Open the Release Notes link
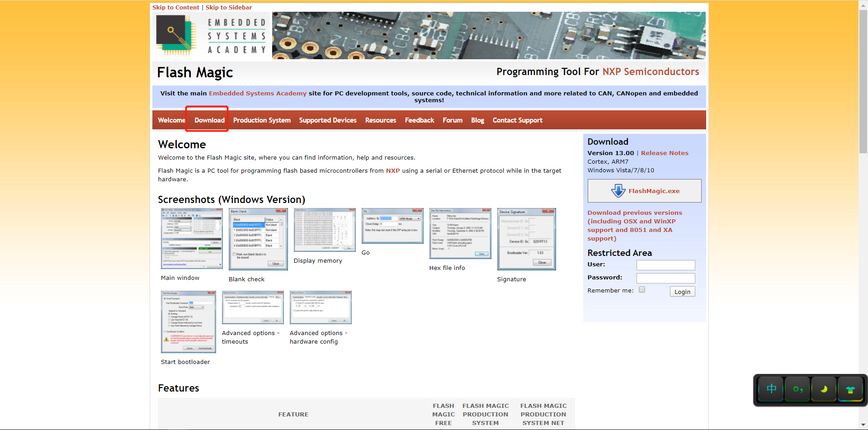868x430 pixels. point(664,153)
